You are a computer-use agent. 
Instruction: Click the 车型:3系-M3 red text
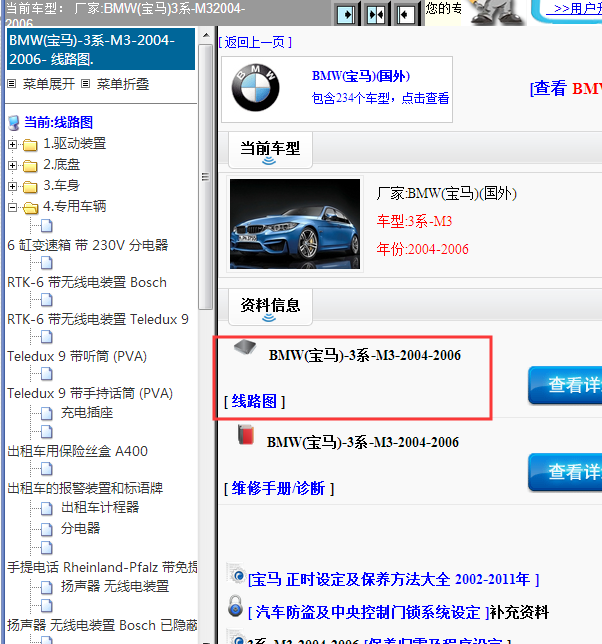click(x=415, y=221)
